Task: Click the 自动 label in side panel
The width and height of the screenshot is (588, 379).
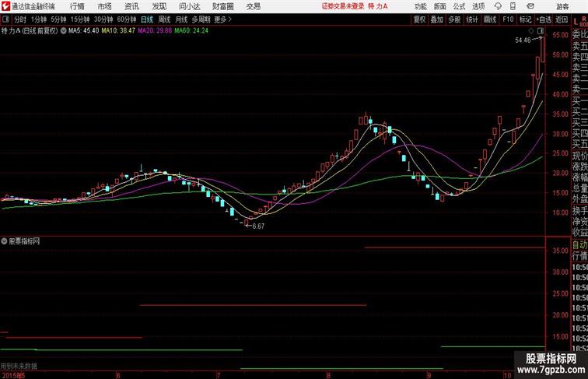Action: coord(579,245)
